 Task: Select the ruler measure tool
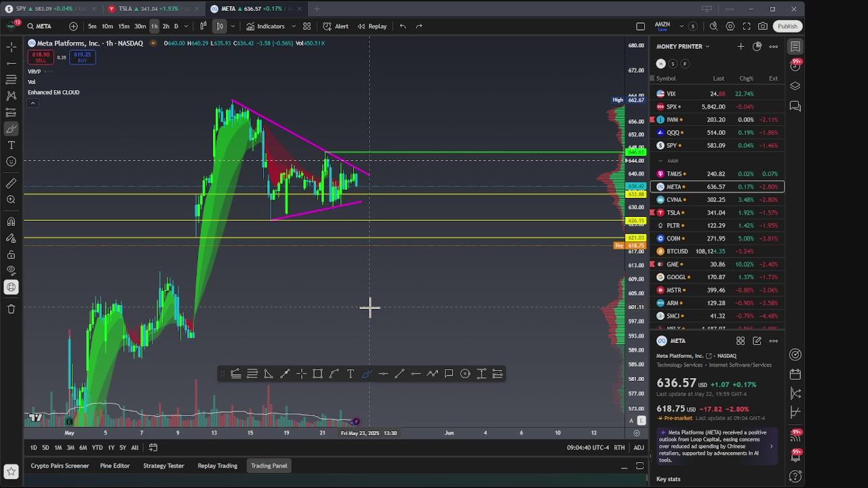click(12, 183)
